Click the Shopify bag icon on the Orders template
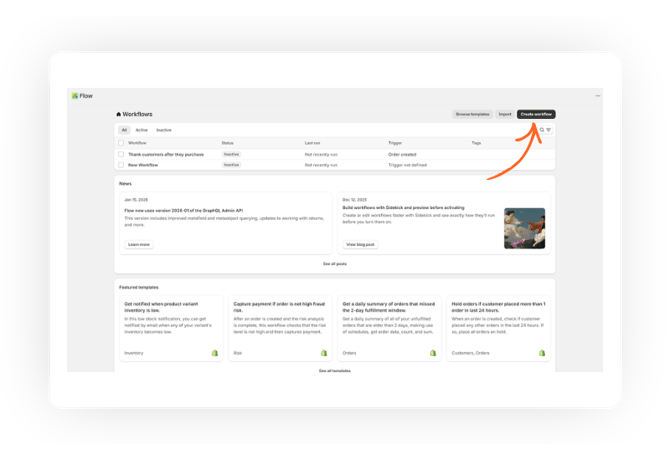The width and height of the screenshot is (670, 460). click(432, 353)
